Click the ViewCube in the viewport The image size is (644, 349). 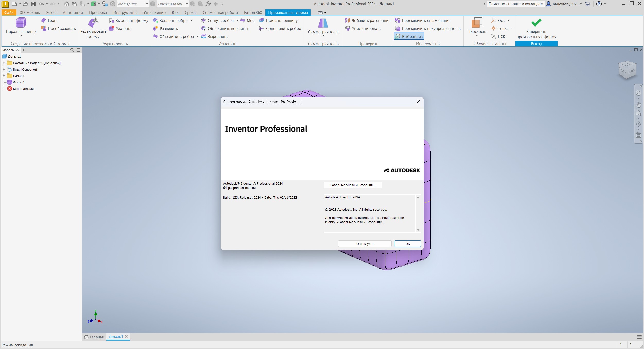click(x=627, y=70)
